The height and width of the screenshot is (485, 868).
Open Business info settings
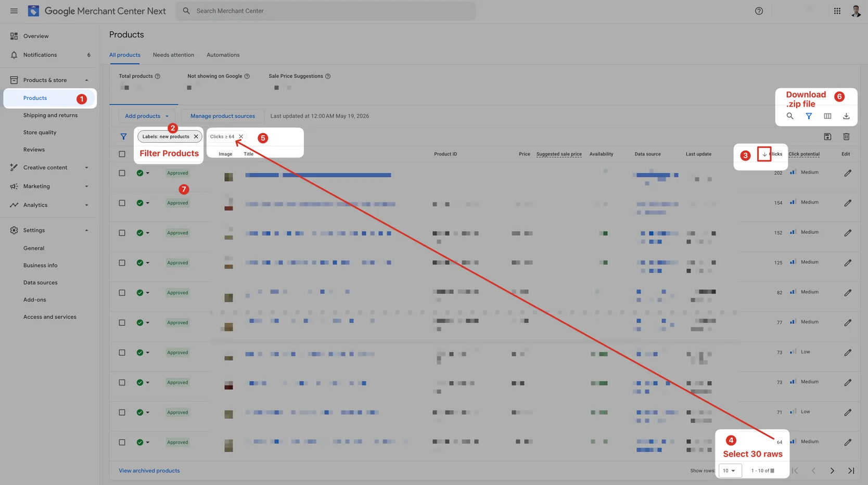point(40,265)
